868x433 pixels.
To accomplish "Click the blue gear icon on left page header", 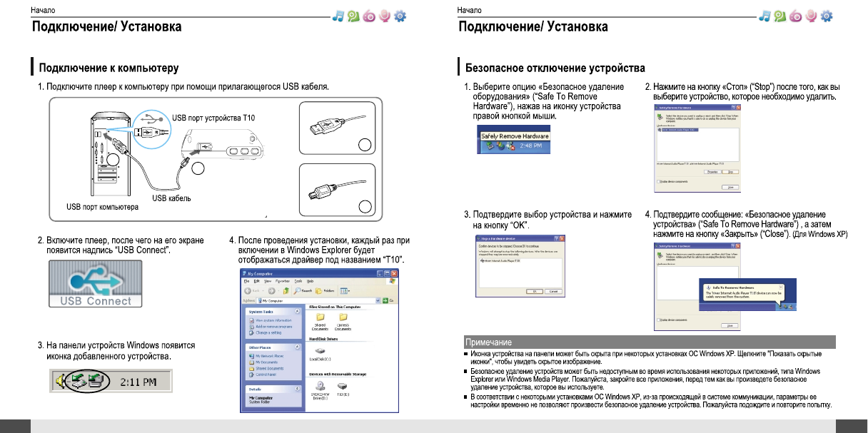I will [x=400, y=16].
